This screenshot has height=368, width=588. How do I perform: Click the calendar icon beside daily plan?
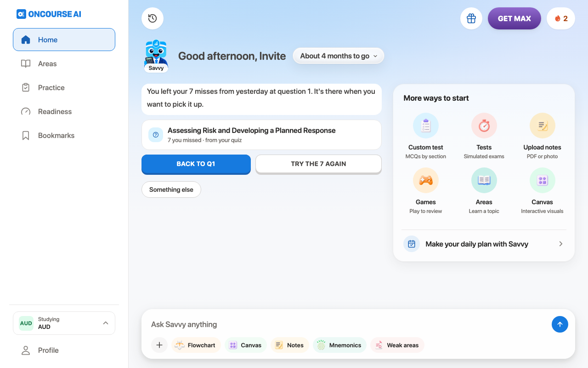click(x=412, y=244)
